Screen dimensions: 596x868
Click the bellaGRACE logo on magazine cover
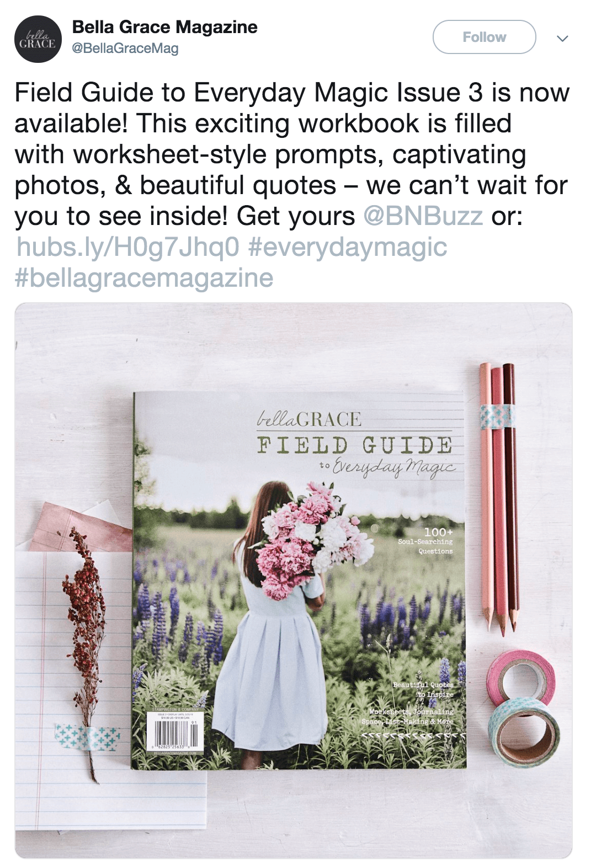point(309,419)
